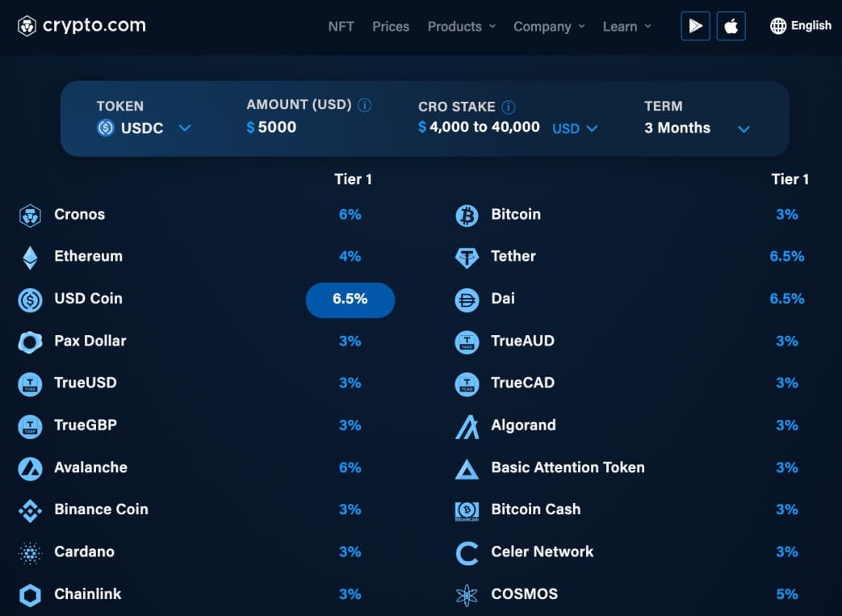
Task: Click the Chainlink 3% rate
Action: click(350, 594)
